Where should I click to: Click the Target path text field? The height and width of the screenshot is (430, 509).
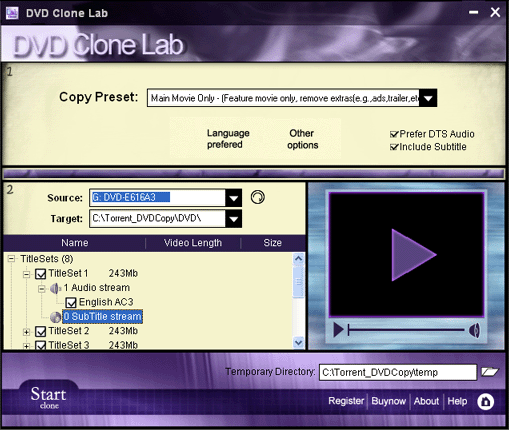157,219
